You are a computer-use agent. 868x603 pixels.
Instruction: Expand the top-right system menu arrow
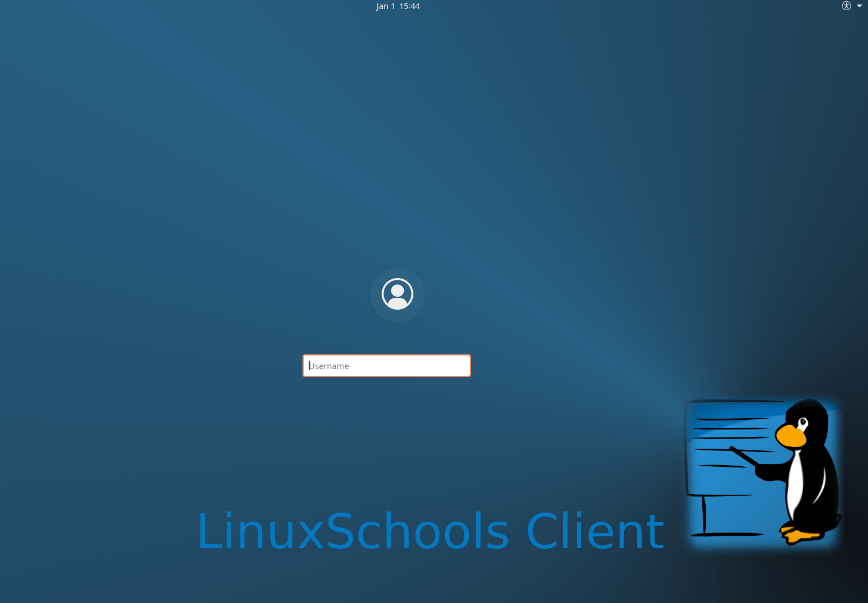click(860, 6)
